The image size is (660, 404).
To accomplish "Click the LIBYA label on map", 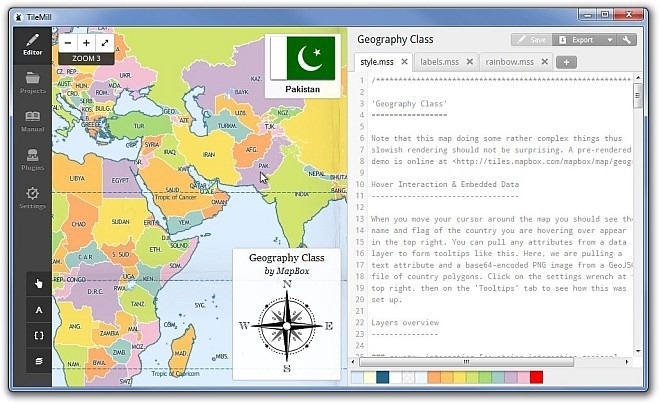I will pos(77,178).
